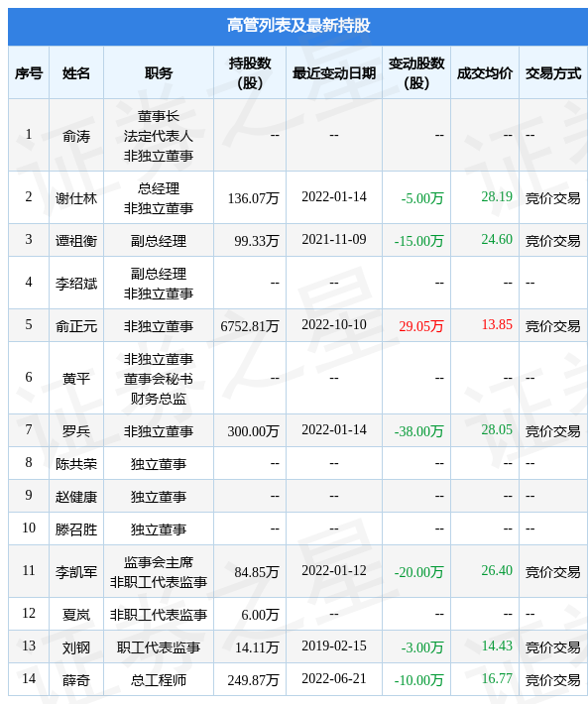Click the average price 28.19
The image size is (588, 704).
pyautogui.click(x=497, y=196)
